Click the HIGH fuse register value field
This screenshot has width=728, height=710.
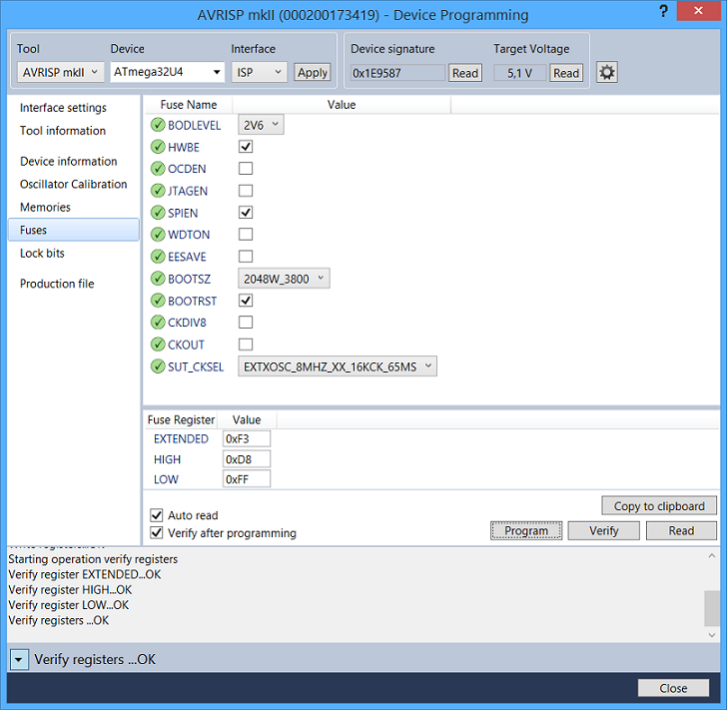point(247,459)
